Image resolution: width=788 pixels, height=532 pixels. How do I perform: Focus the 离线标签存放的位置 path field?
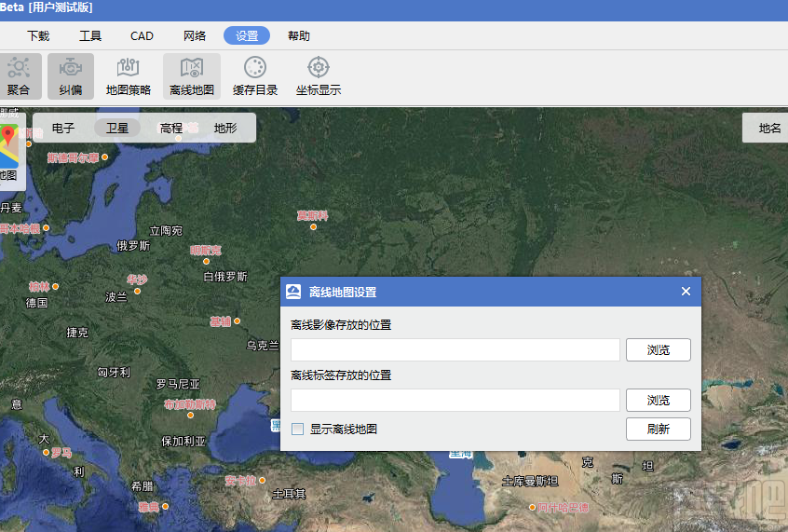455,400
